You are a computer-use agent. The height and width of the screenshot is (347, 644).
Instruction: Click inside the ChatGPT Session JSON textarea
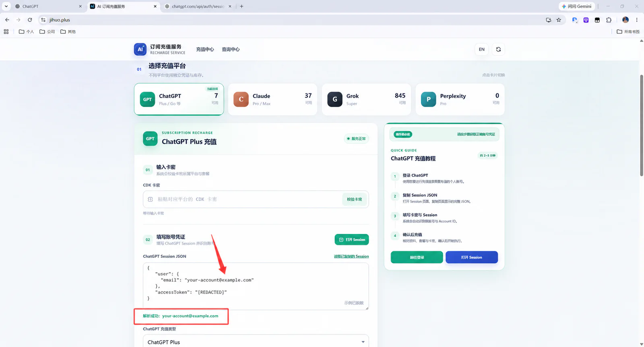pyautogui.click(x=256, y=286)
